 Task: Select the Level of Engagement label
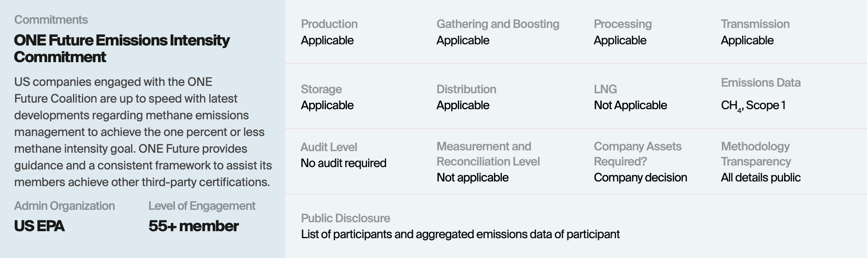tap(202, 206)
